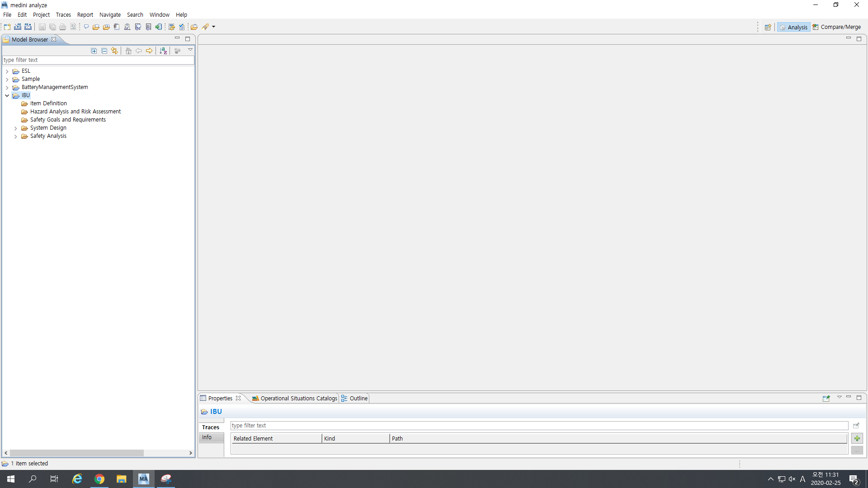This screenshot has width=868, height=488.
Task: Click the Model Browser horizontal scrollbar
Action: click(77, 453)
